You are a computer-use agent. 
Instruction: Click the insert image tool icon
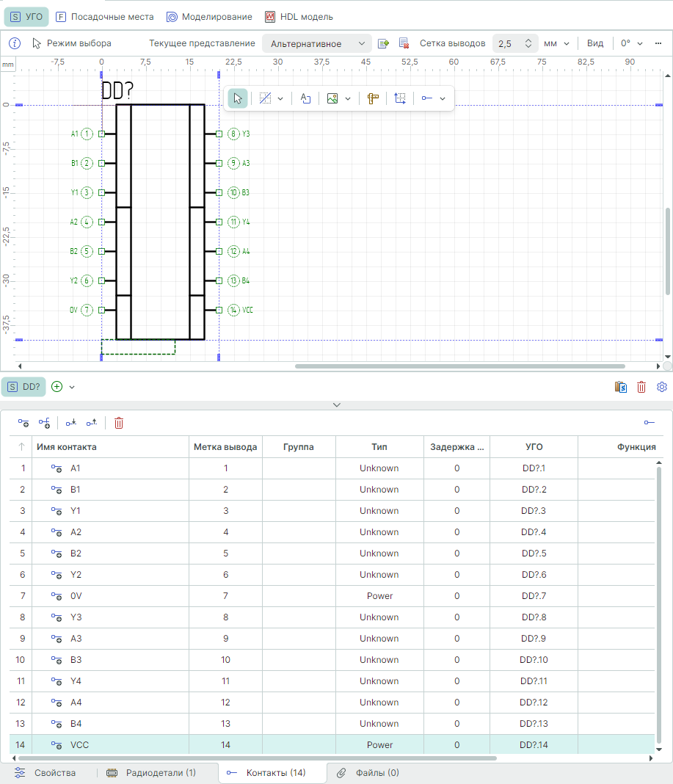tap(332, 98)
